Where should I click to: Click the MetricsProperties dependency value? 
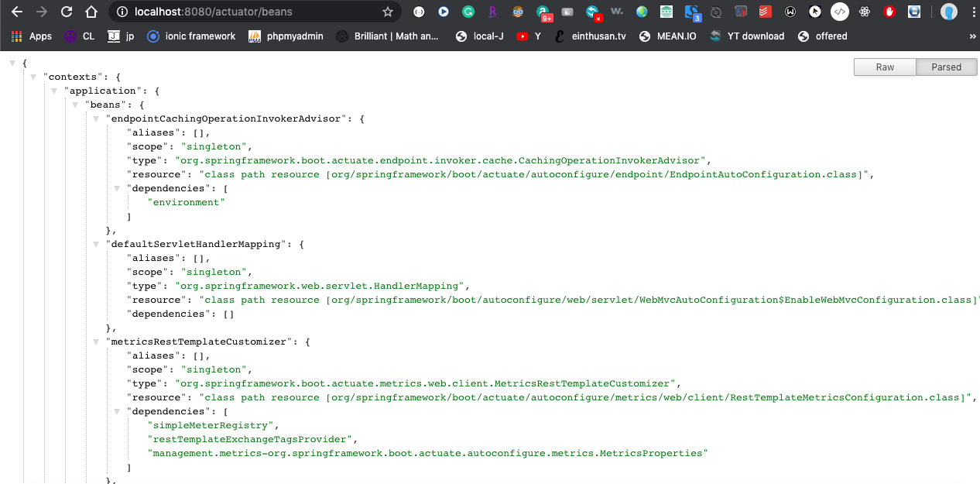click(x=427, y=453)
